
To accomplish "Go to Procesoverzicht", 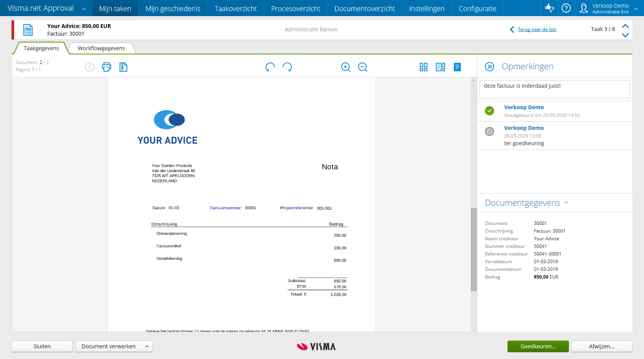I will 296,8.
